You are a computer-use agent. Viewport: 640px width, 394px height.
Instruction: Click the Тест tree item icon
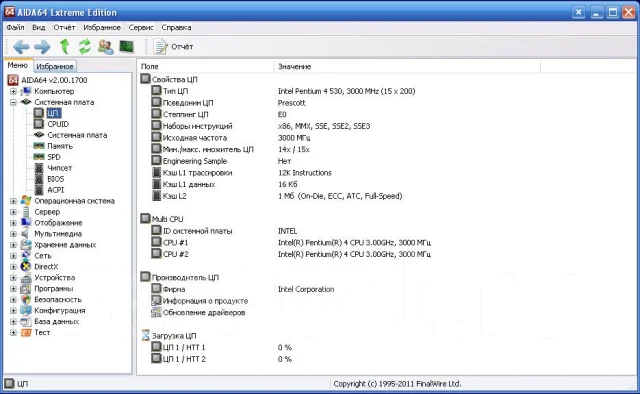(x=26, y=333)
